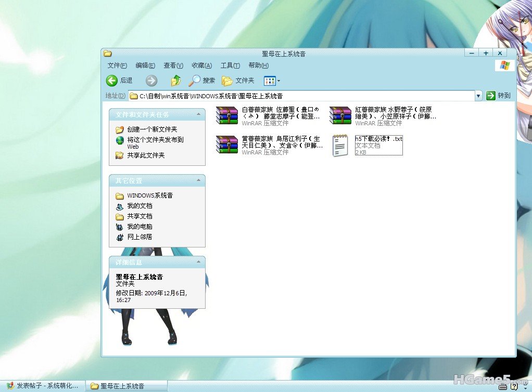Image resolution: width=532 pixels, height=392 pixels.
Task: Click the folder icon in the title bar
Action: coord(108,53)
